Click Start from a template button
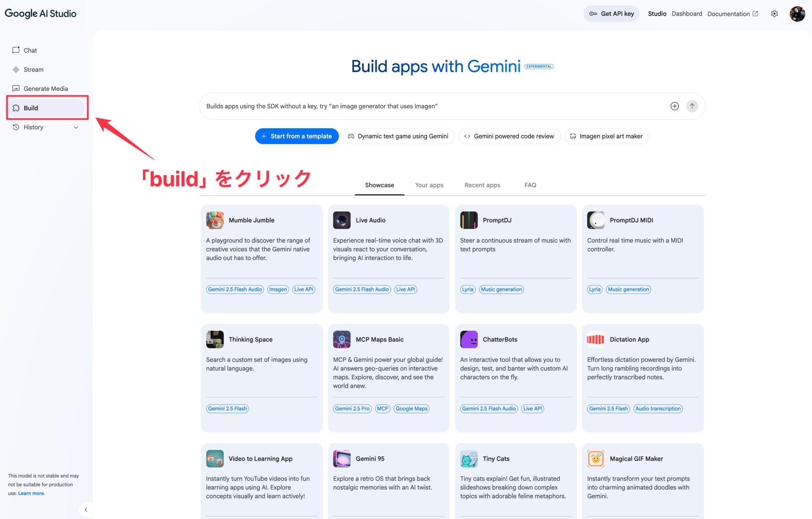This screenshot has width=812, height=519. pyautogui.click(x=297, y=136)
